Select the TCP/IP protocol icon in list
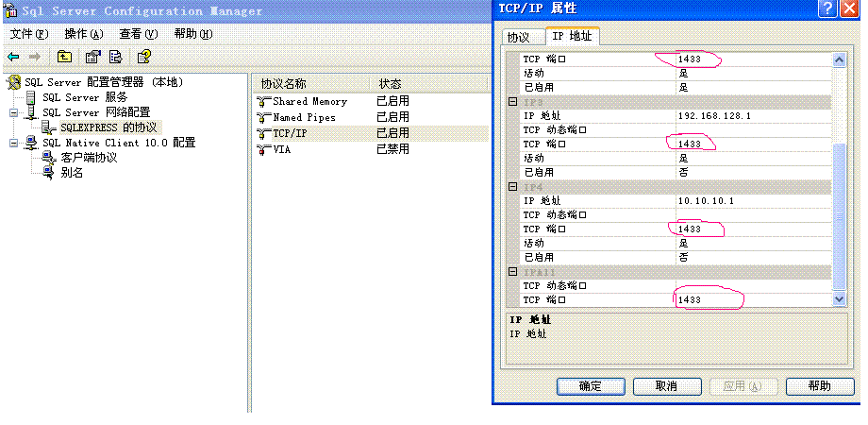 tap(263, 133)
